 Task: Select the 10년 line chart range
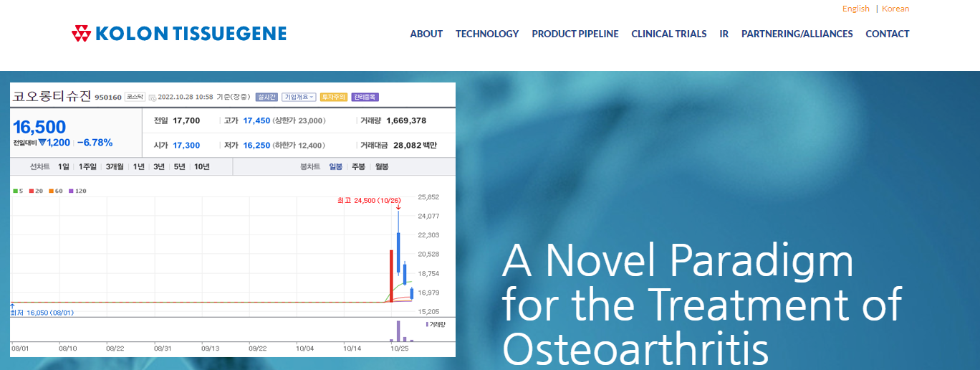tap(202, 166)
